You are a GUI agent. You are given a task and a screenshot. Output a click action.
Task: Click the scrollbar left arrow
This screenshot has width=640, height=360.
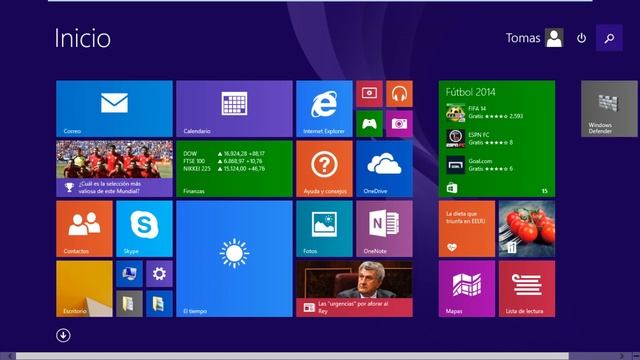9,356
